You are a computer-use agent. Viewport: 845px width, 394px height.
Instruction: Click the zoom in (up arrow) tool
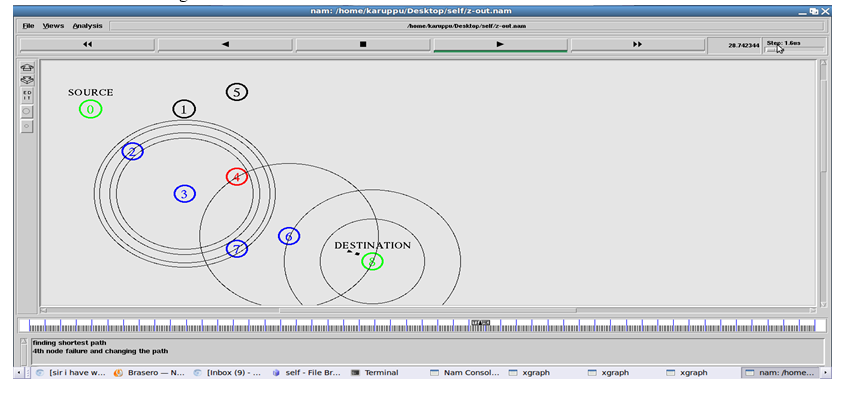[27, 68]
